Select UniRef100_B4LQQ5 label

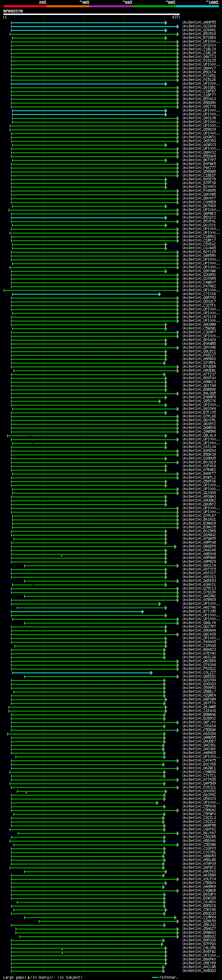199,394
